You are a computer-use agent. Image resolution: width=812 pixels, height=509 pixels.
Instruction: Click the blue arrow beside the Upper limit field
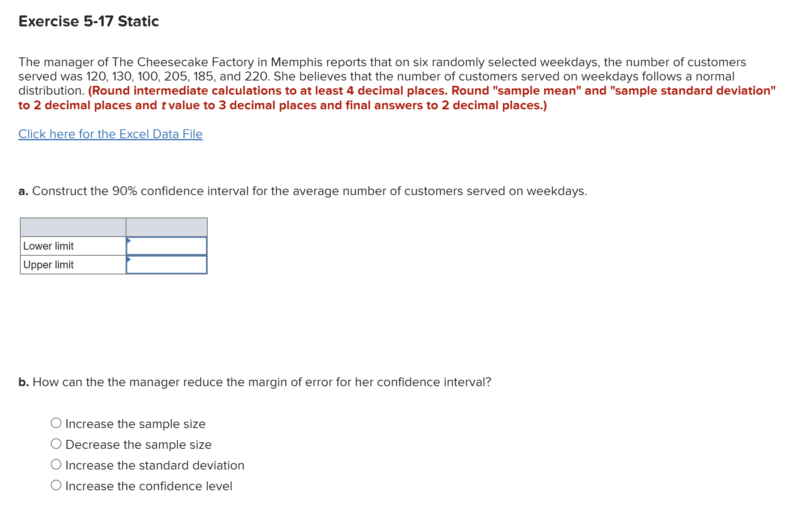pyautogui.click(x=128, y=260)
